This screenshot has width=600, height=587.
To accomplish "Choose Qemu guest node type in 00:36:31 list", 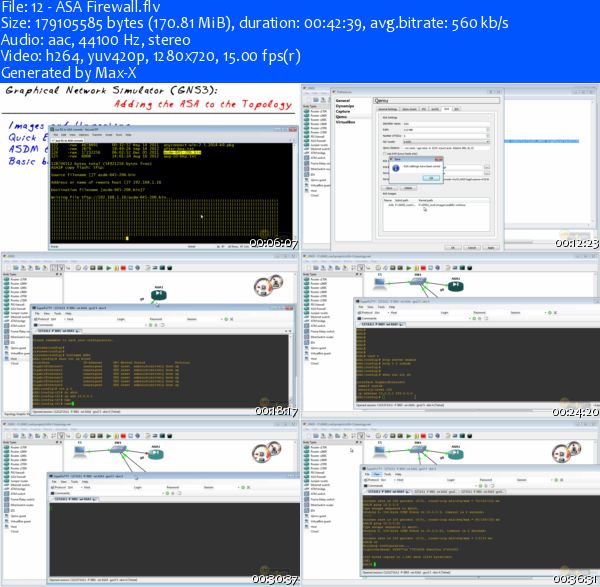I will (x=318, y=516).
